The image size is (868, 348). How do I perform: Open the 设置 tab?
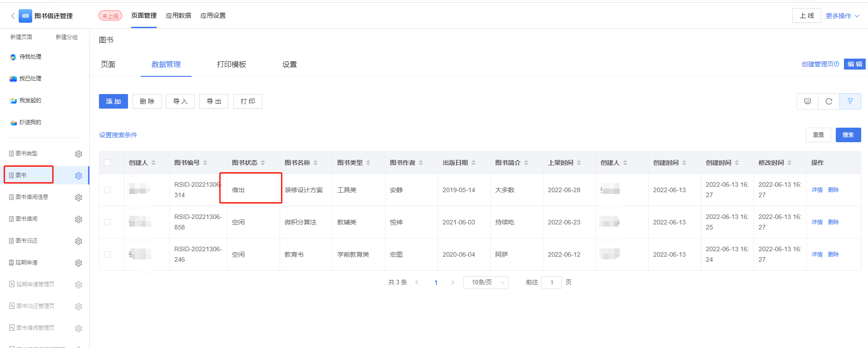pos(290,65)
